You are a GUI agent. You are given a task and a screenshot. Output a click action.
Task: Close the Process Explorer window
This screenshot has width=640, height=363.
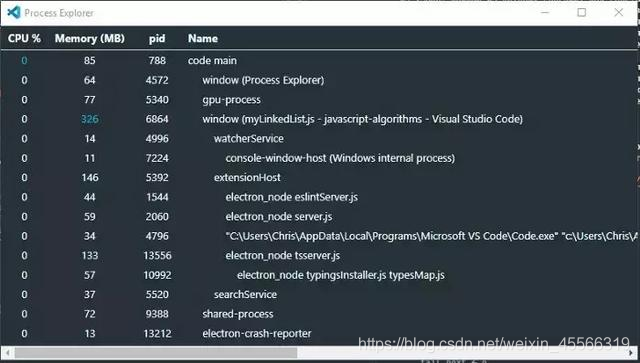619,12
